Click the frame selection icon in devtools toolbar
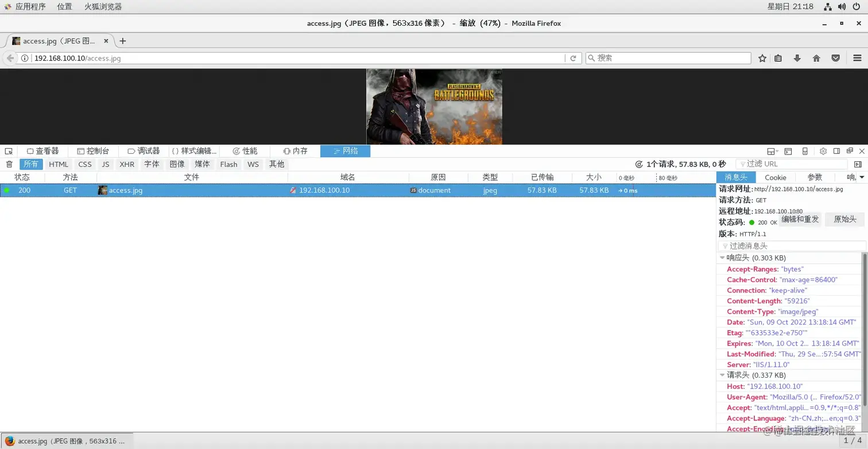 coord(772,151)
